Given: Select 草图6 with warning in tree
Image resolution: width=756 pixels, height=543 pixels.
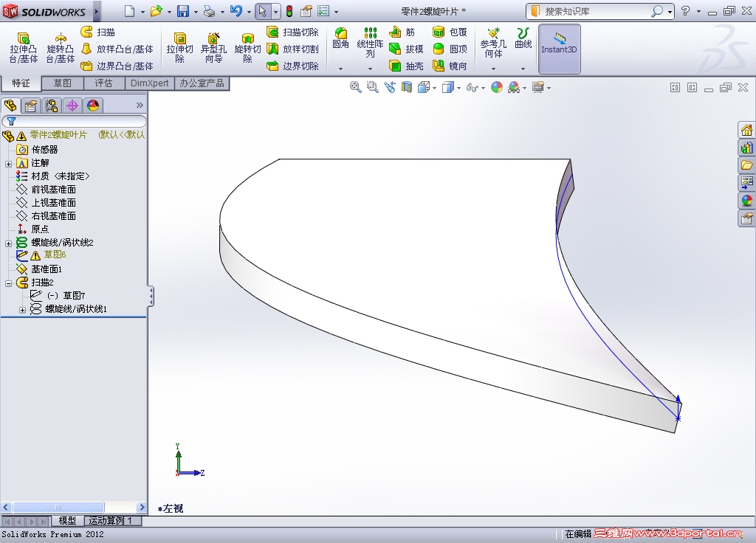Looking at the screenshot, I should (x=41, y=255).
